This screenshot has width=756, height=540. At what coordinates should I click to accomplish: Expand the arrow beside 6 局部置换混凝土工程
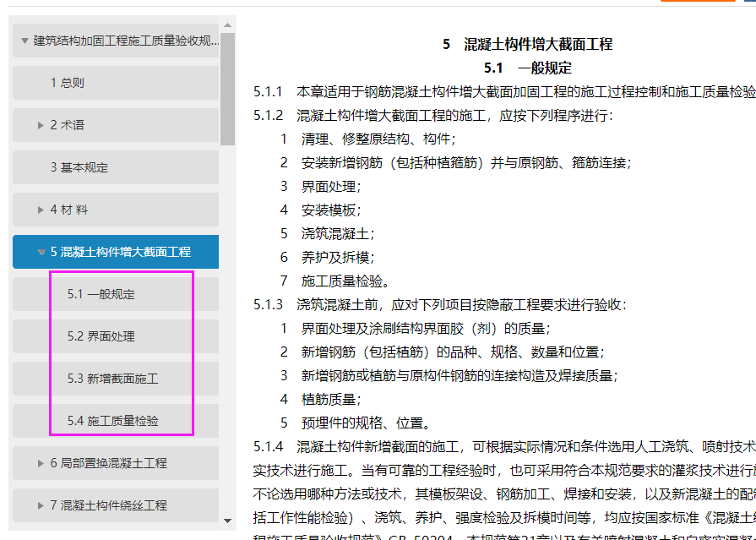(41, 463)
